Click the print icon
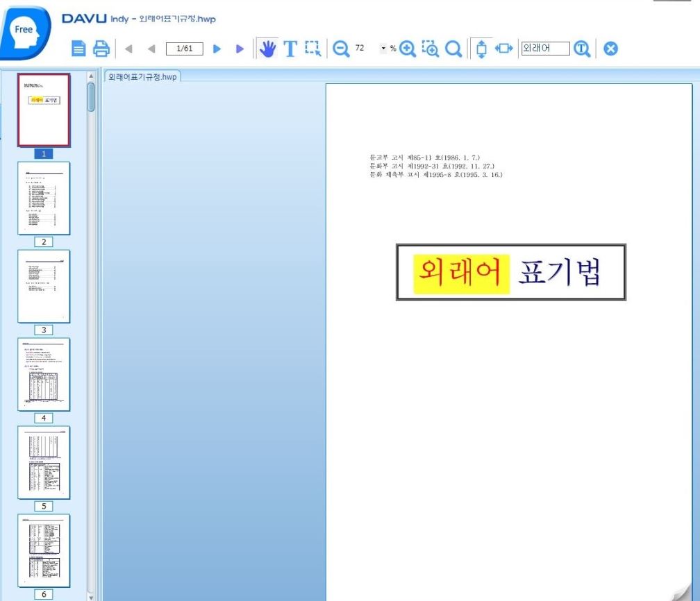This screenshot has height=601, width=700. (101, 49)
